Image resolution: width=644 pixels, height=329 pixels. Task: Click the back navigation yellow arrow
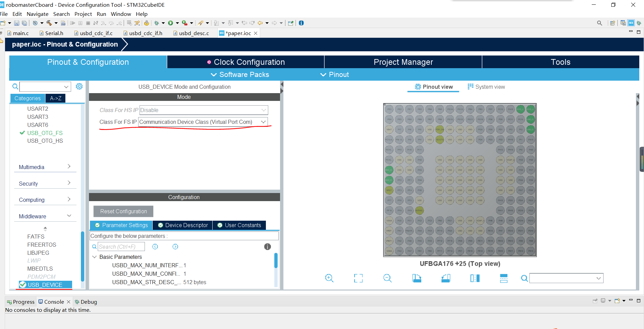[x=260, y=23]
